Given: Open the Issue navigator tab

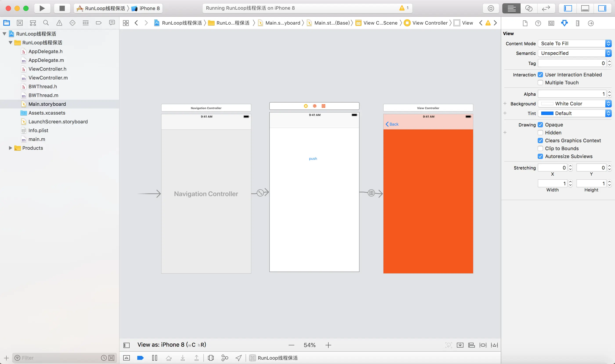Looking at the screenshot, I should pos(59,23).
